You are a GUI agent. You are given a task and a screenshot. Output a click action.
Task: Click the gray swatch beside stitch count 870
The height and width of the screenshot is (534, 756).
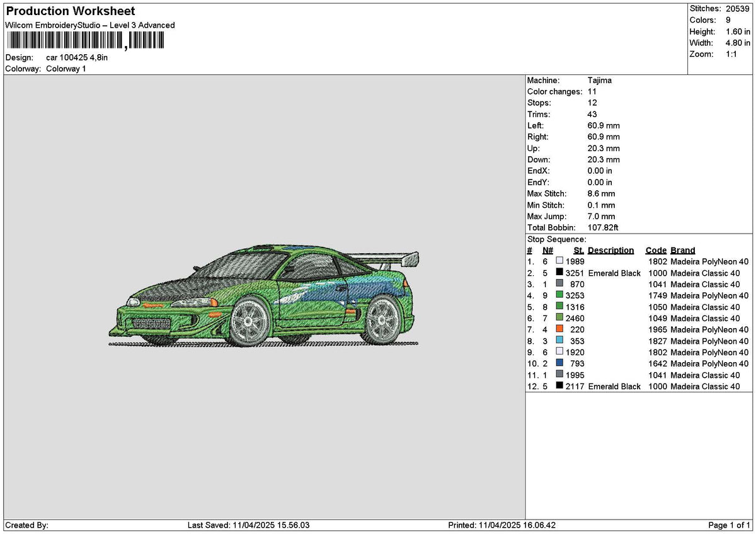click(559, 284)
